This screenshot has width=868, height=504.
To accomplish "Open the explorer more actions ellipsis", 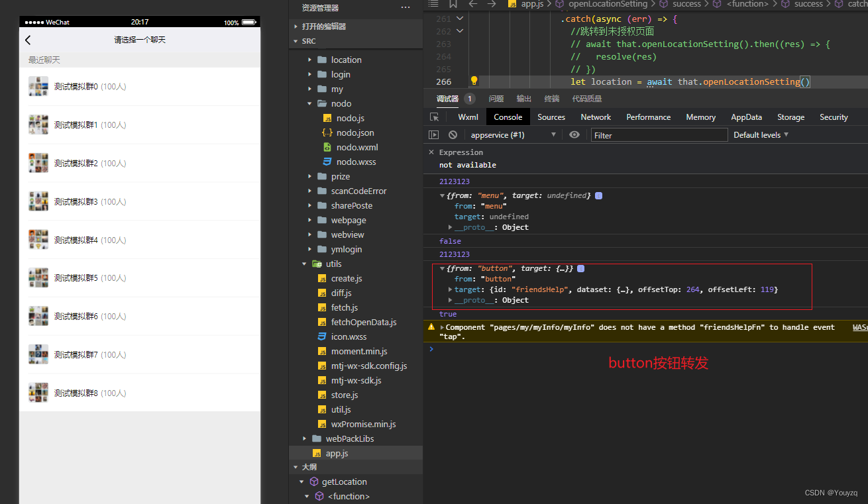I will point(406,8).
